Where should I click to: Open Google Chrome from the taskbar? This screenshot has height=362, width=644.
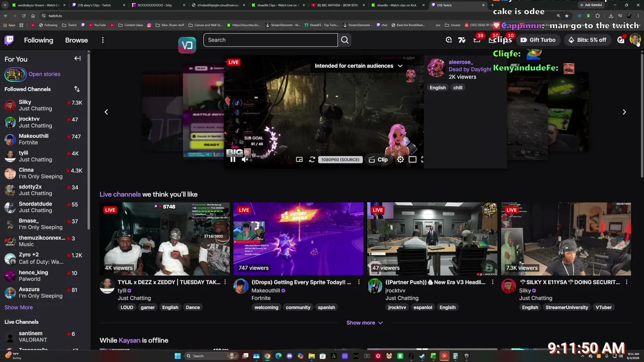(267, 356)
